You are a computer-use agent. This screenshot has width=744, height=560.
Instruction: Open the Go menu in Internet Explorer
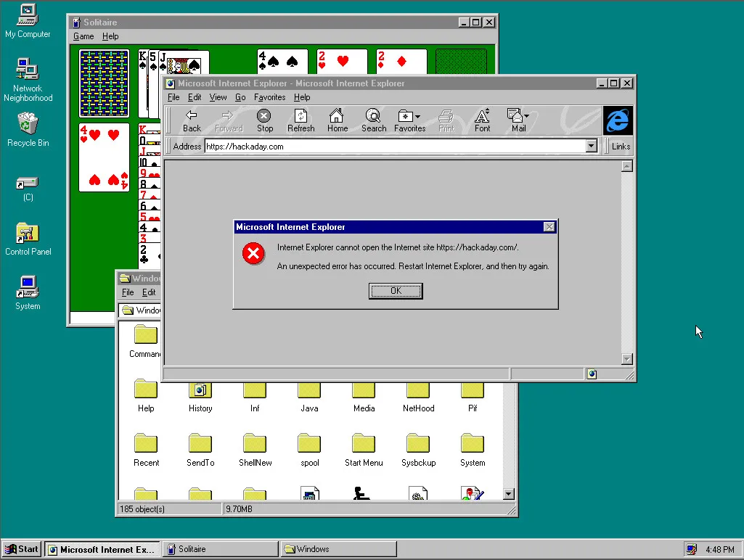tap(240, 96)
